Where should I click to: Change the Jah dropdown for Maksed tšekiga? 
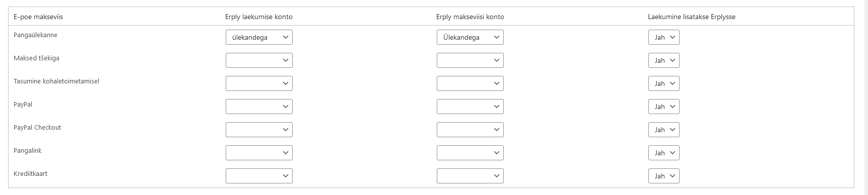point(663,60)
